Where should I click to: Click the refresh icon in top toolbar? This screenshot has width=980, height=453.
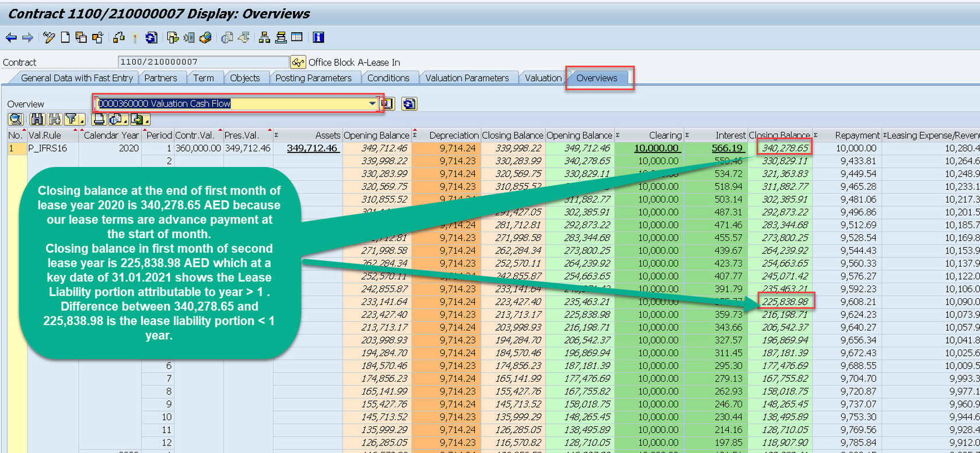[x=152, y=38]
